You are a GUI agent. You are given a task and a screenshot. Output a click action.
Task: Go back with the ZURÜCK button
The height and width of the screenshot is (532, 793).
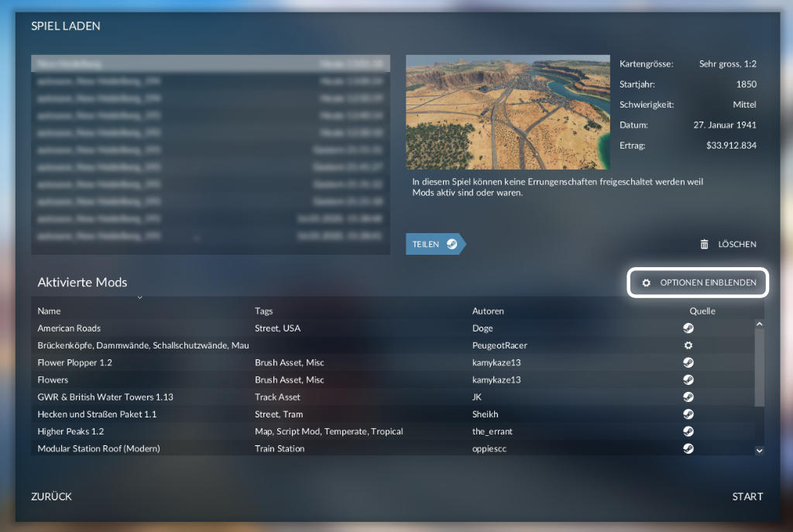pos(51,496)
